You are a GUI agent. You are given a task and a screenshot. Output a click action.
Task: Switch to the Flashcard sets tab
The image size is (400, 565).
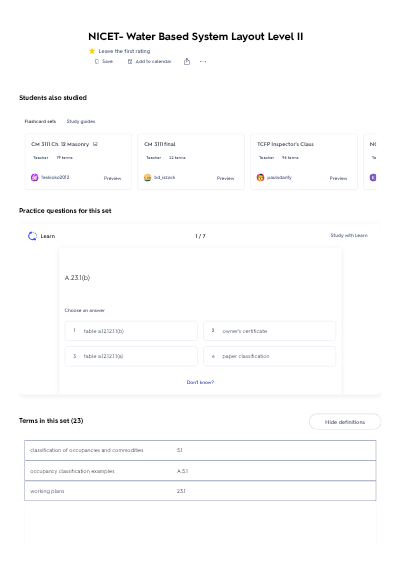[x=40, y=121]
